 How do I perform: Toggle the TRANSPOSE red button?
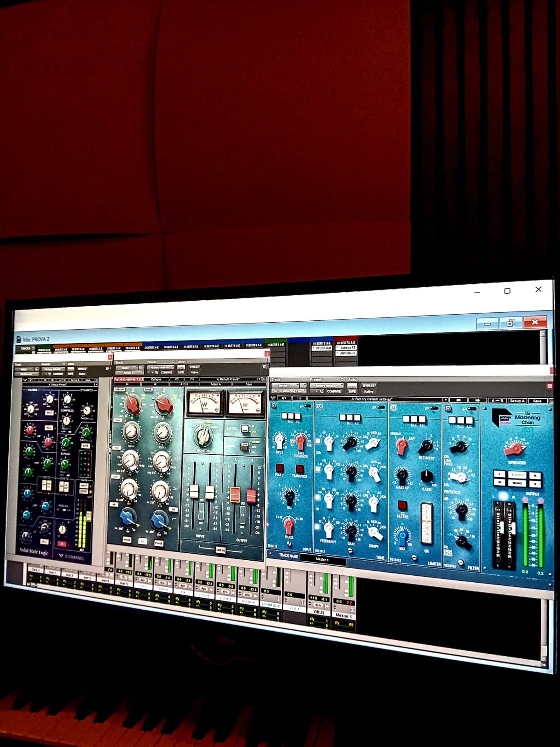[x=300, y=468]
